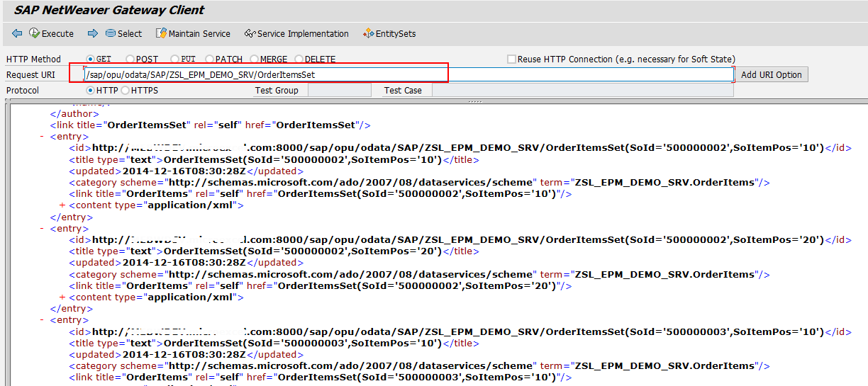Enable Reuse HTTP Connection checkbox
Image resolution: width=868 pixels, height=386 pixels.
[511, 59]
